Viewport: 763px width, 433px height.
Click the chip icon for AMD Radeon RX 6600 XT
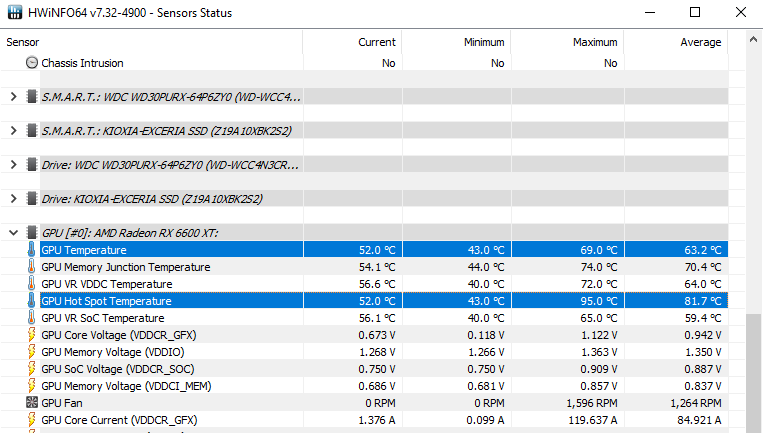pyautogui.click(x=32, y=233)
